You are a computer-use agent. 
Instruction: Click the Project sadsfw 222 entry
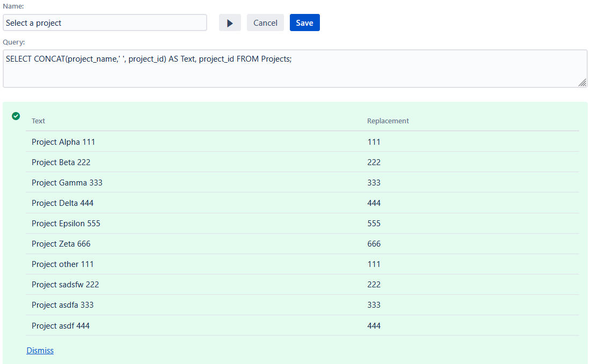click(x=65, y=285)
